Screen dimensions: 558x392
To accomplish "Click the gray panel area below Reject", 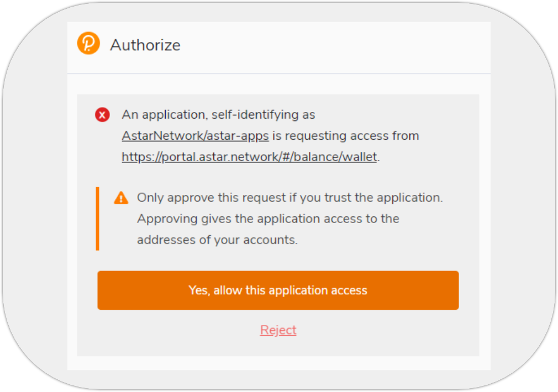I will click(x=278, y=347).
